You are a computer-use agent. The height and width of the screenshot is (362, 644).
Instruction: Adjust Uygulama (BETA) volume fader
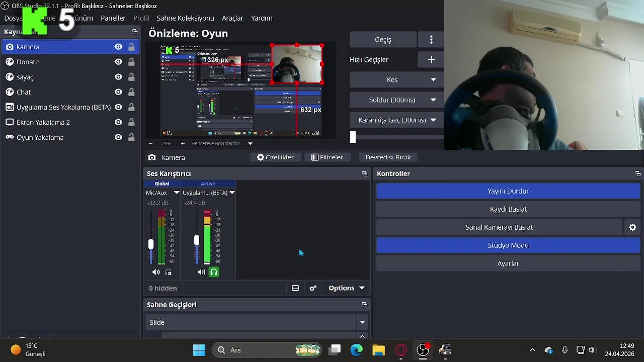pyautogui.click(x=197, y=240)
